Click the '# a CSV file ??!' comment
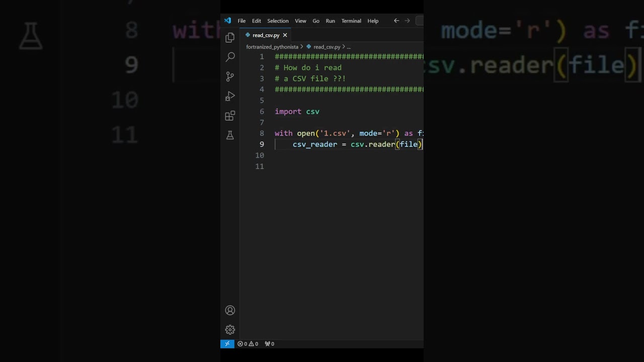The image size is (644, 362). (x=310, y=79)
